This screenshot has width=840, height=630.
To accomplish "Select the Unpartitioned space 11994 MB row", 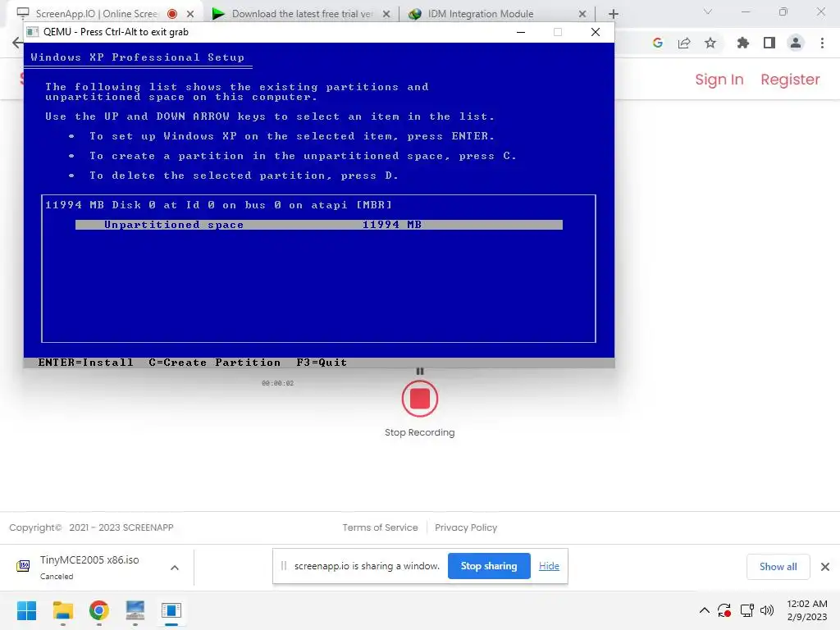I will (319, 225).
